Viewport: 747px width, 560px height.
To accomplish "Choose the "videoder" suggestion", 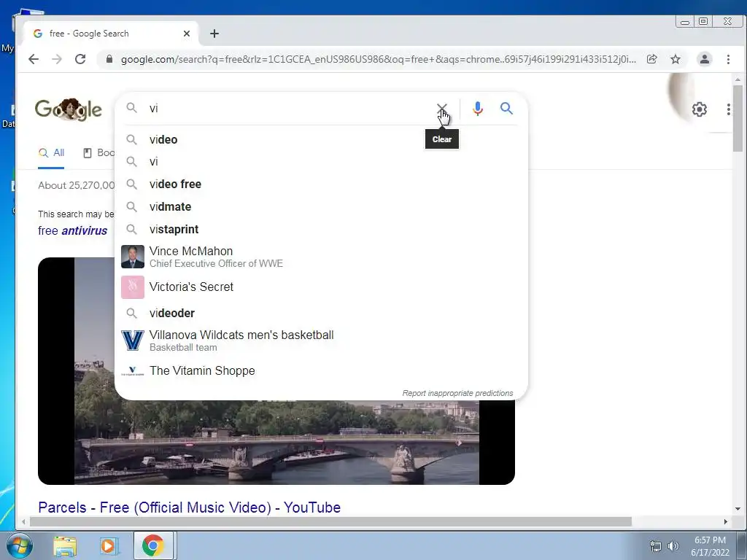I will click(321, 313).
